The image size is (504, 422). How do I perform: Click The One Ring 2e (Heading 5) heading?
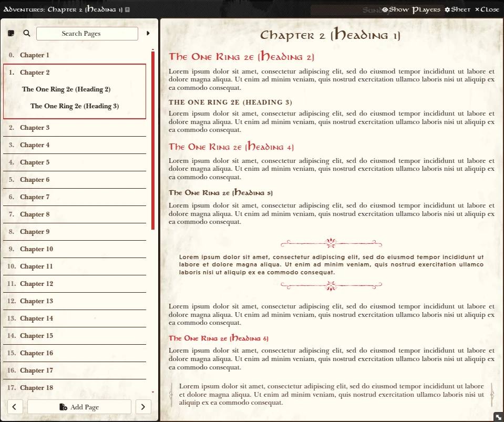pos(221,192)
